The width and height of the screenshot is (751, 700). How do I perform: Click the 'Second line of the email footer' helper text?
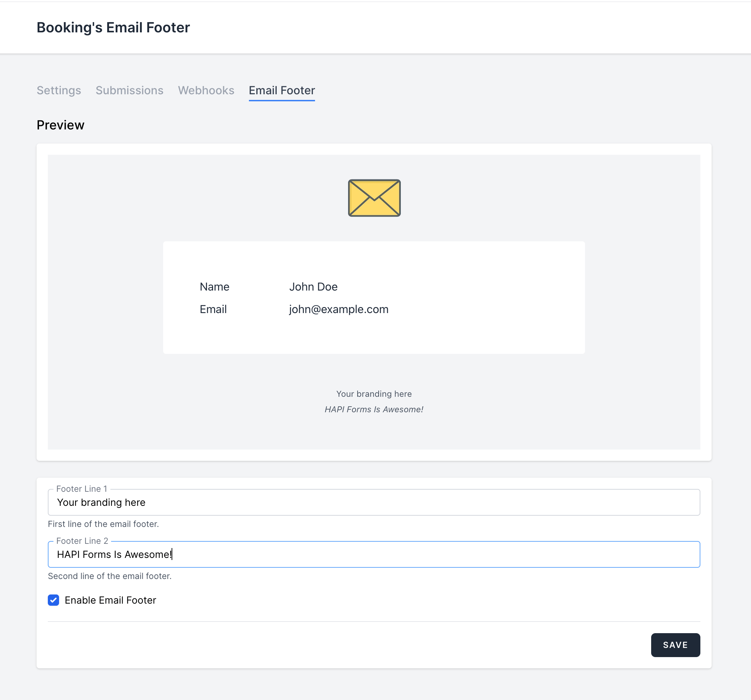click(110, 576)
